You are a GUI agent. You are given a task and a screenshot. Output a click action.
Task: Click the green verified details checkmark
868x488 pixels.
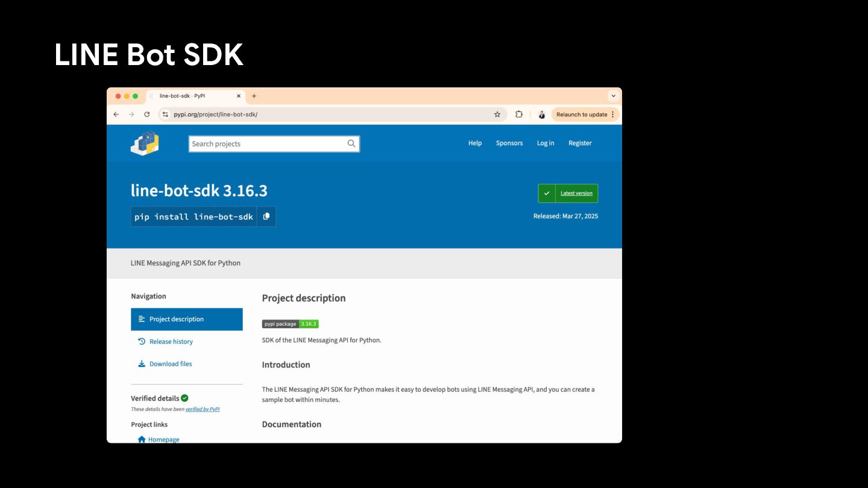(x=184, y=398)
